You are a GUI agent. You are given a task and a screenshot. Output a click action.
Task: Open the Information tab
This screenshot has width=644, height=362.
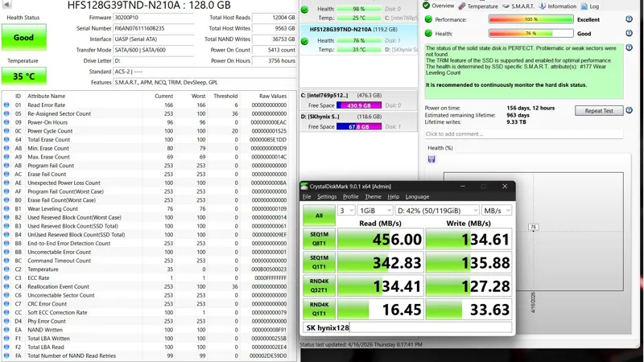click(x=558, y=6)
